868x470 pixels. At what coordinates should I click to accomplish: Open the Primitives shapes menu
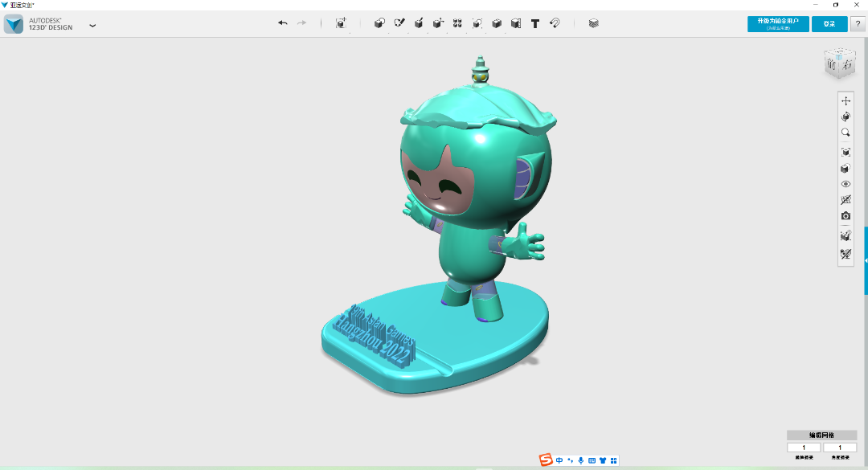(379, 23)
